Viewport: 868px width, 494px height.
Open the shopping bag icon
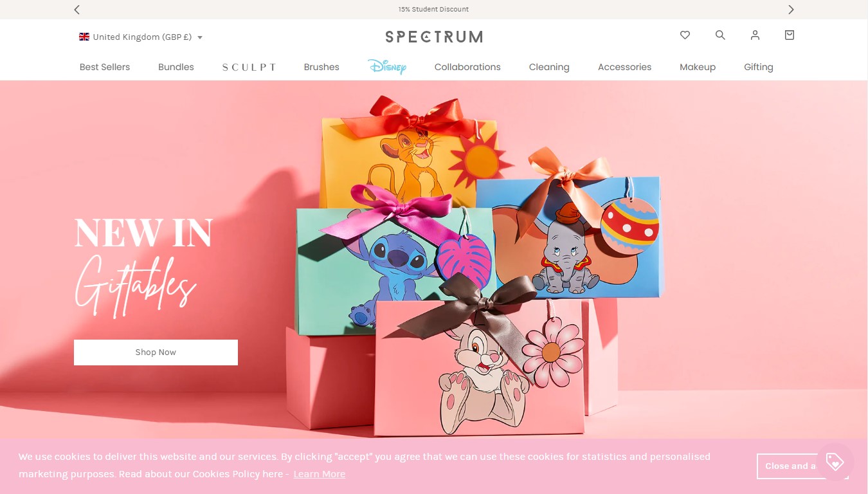coord(790,35)
